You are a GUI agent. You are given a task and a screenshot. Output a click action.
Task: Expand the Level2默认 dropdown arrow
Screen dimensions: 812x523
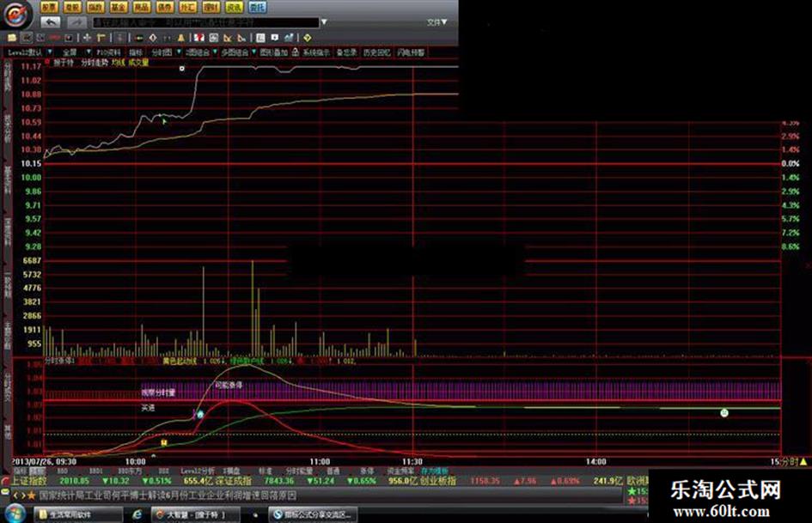[x=50, y=52]
